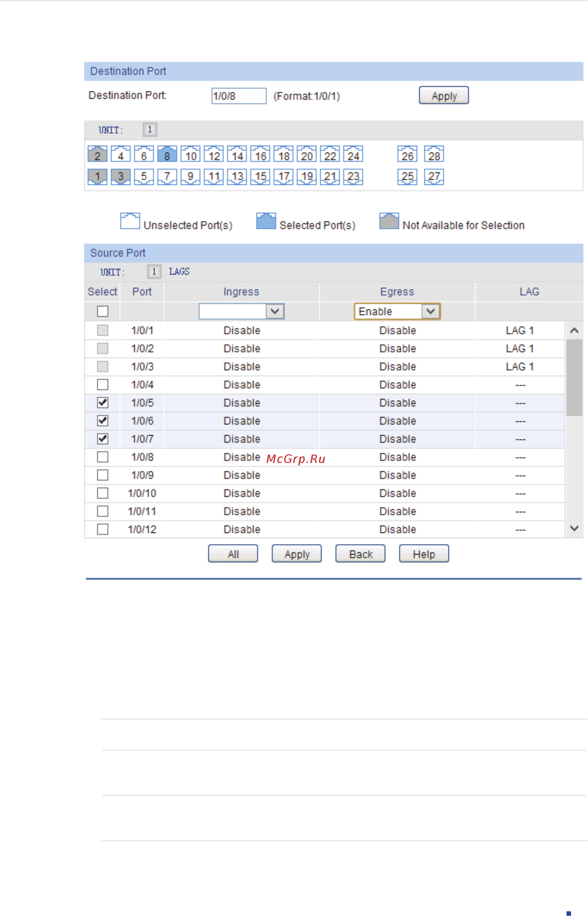The width and height of the screenshot is (588, 917).
Task: Select port 25 icon
Action: click(408, 177)
